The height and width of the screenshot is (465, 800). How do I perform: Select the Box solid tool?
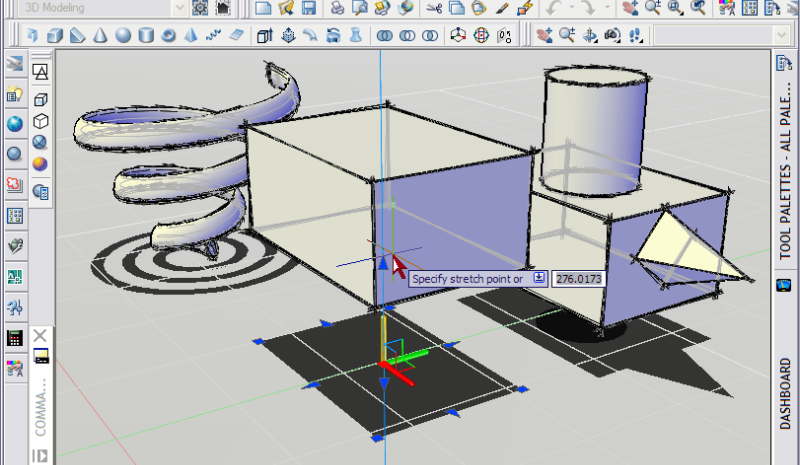click(x=56, y=36)
